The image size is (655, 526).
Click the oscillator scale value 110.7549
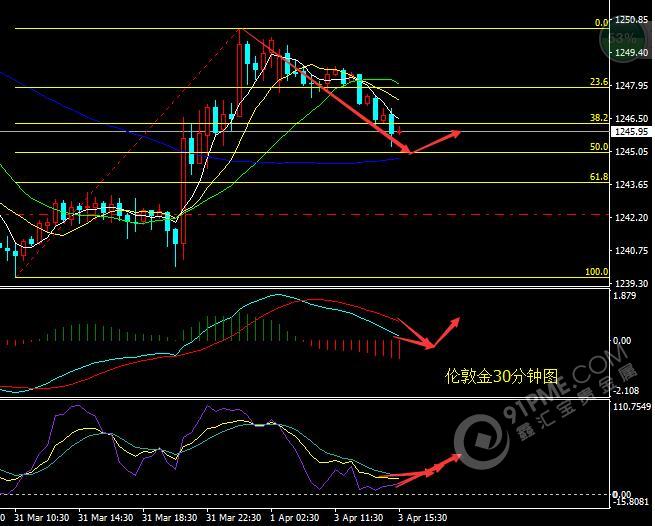click(632, 407)
